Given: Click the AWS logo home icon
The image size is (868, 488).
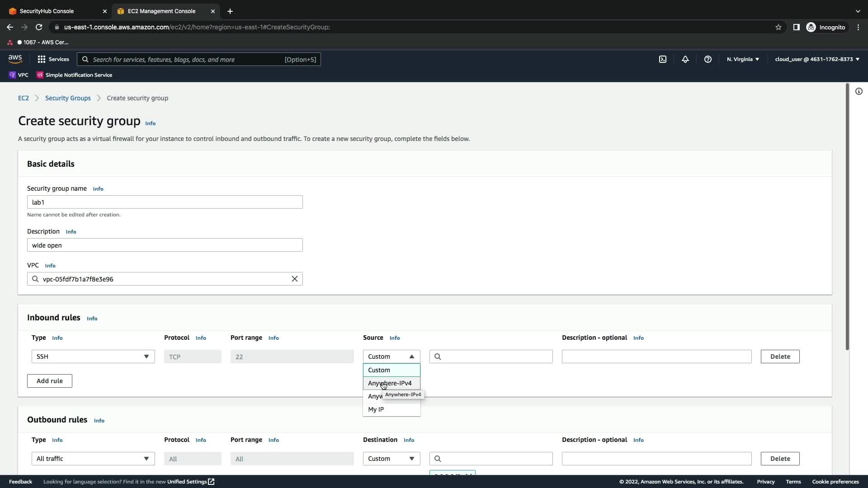Looking at the screenshot, I should (x=15, y=59).
